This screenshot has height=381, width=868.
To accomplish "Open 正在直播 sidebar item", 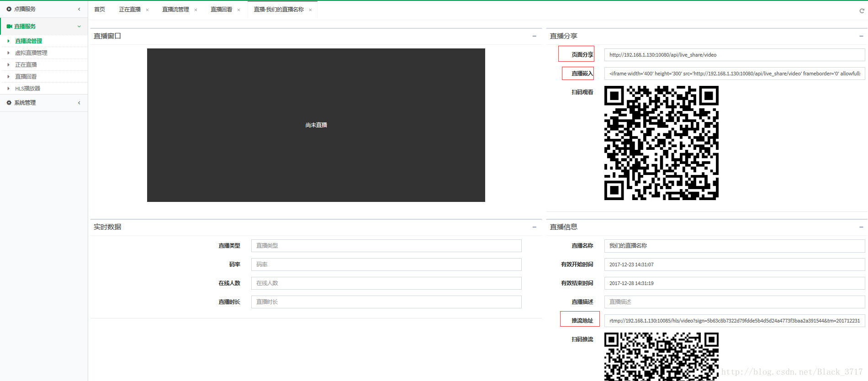I will click(x=26, y=65).
